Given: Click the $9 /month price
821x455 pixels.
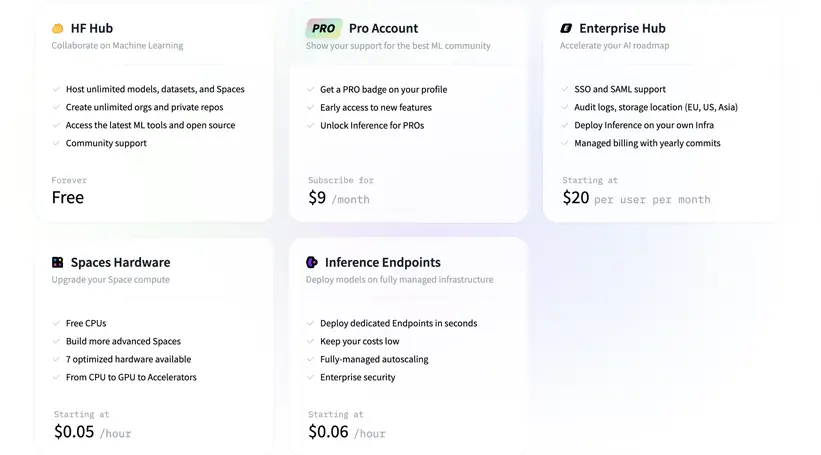Looking at the screenshot, I should (339, 198).
